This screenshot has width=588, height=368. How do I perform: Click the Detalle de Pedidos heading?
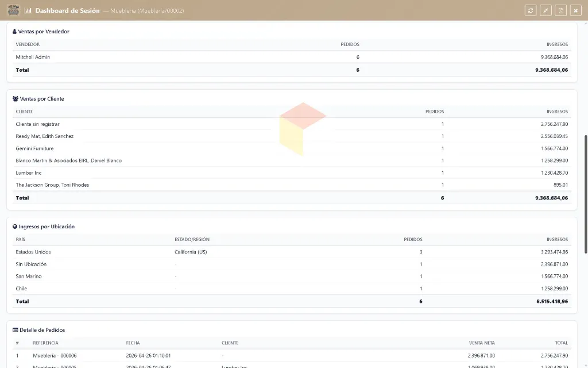[42, 329]
